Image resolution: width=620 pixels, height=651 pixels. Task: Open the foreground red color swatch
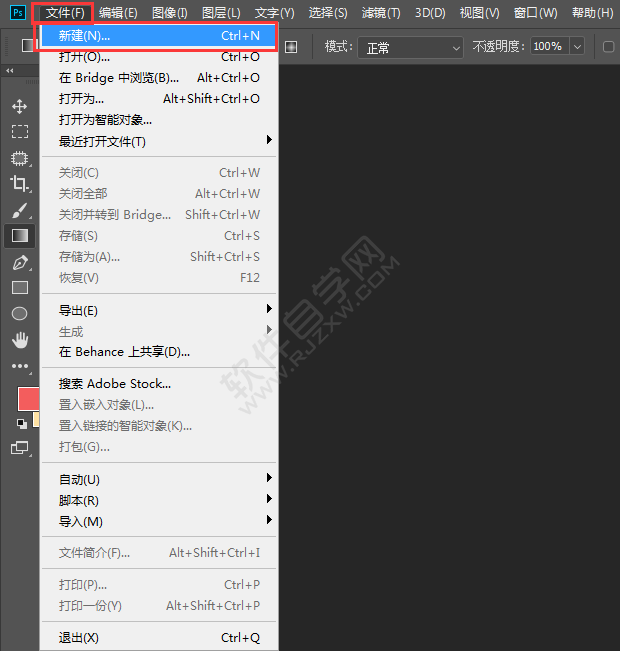pos(28,399)
